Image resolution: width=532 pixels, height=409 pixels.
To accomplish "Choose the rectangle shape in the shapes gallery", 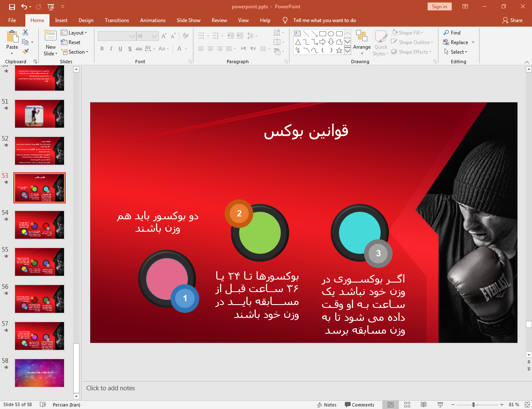I will [x=323, y=34].
